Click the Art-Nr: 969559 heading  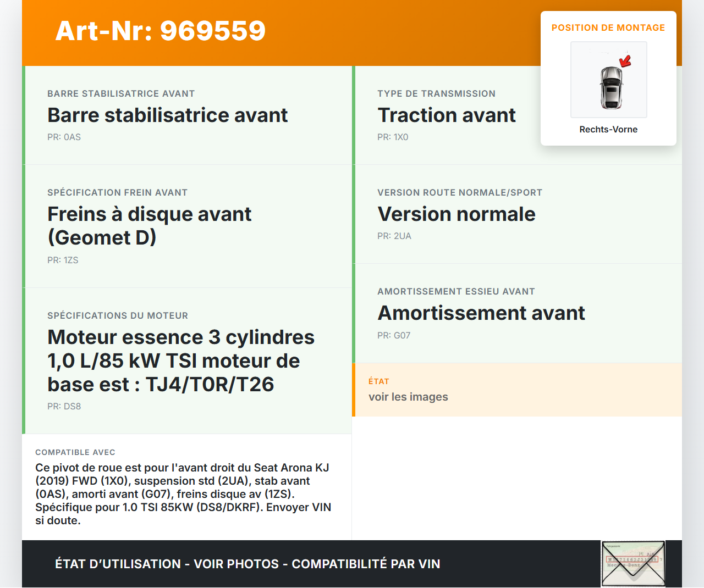point(161,31)
